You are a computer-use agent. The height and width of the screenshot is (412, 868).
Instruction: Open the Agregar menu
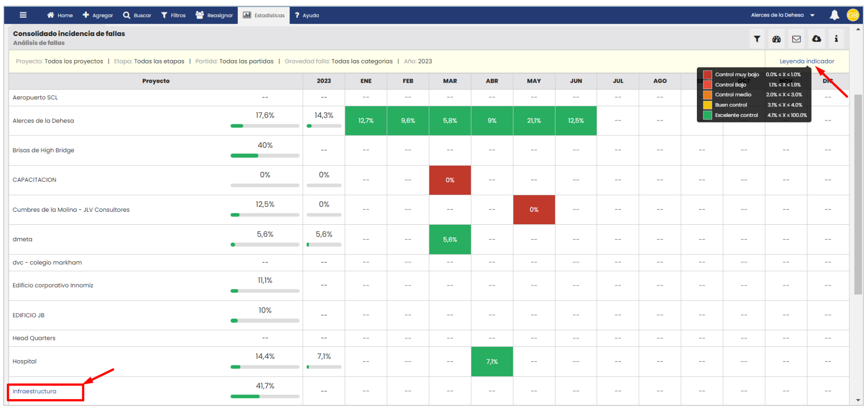click(98, 15)
